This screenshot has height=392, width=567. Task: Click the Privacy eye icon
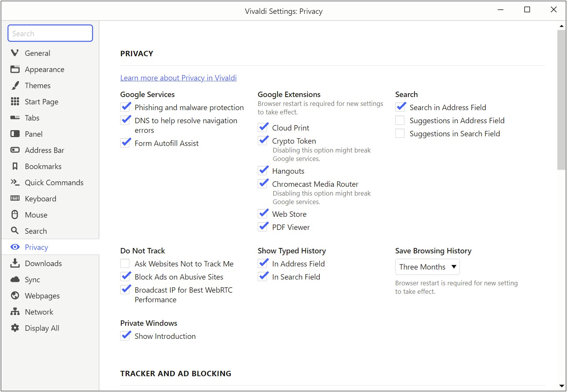pyautogui.click(x=15, y=247)
